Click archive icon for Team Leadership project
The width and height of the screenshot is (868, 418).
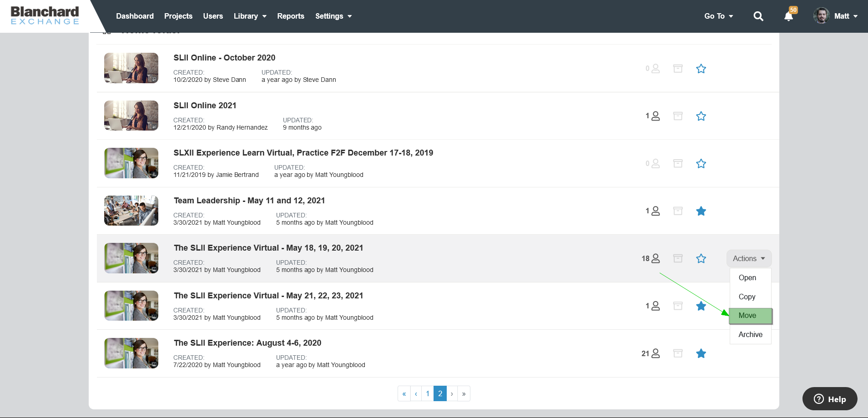[678, 211]
